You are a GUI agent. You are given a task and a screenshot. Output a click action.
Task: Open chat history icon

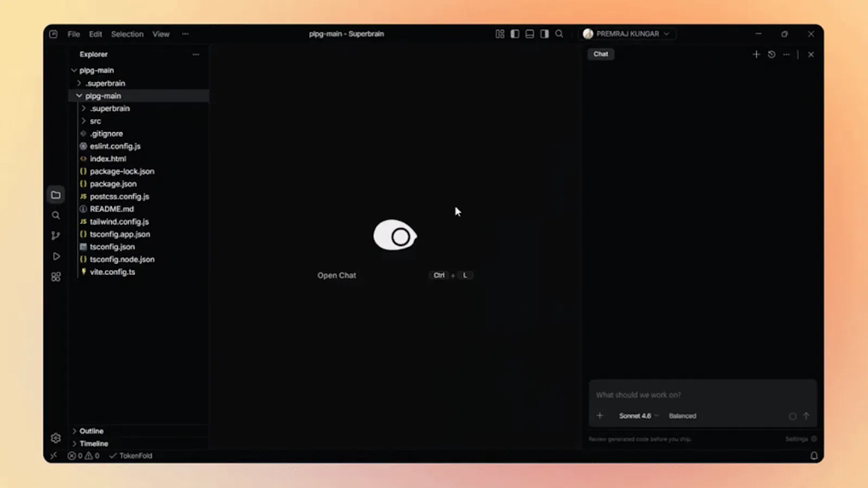coord(771,54)
